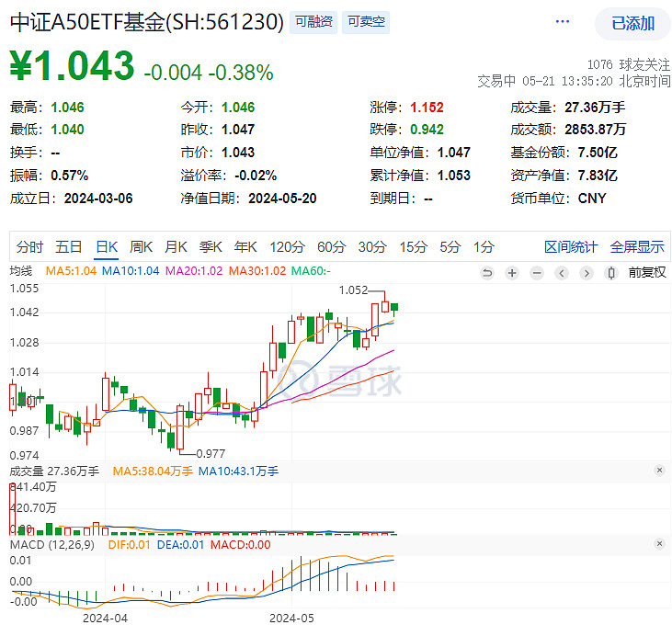Move chart left with the left chevron
The width and height of the screenshot is (672, 636).
pyautogui.click(x=562, y=273)
